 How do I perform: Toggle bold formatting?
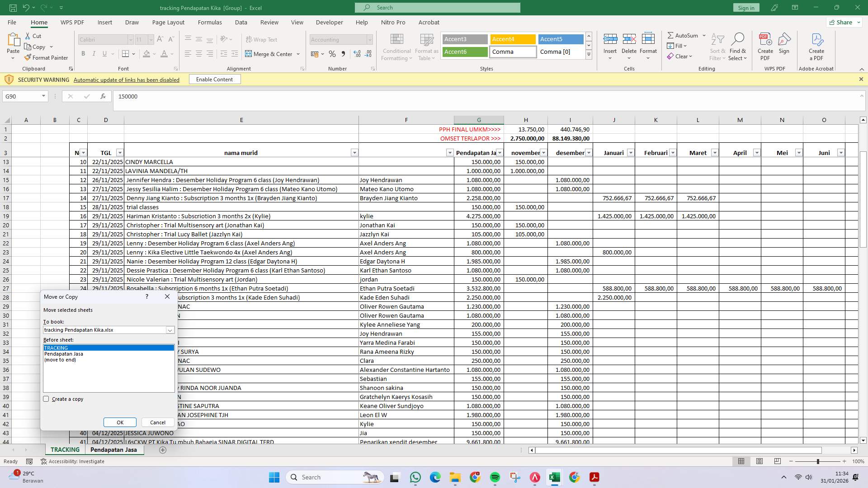[x=83, y=53]
